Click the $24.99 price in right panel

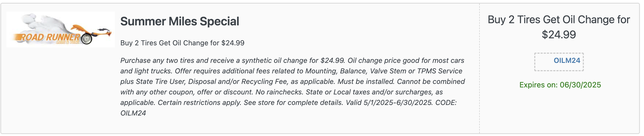tap(559, 35)
